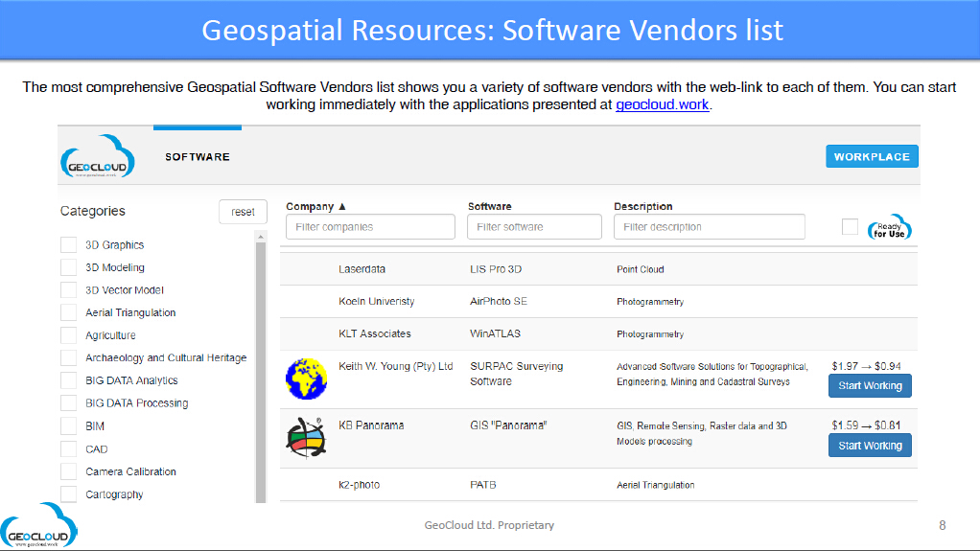Click the categories list scrollbar

click(261, 372)
